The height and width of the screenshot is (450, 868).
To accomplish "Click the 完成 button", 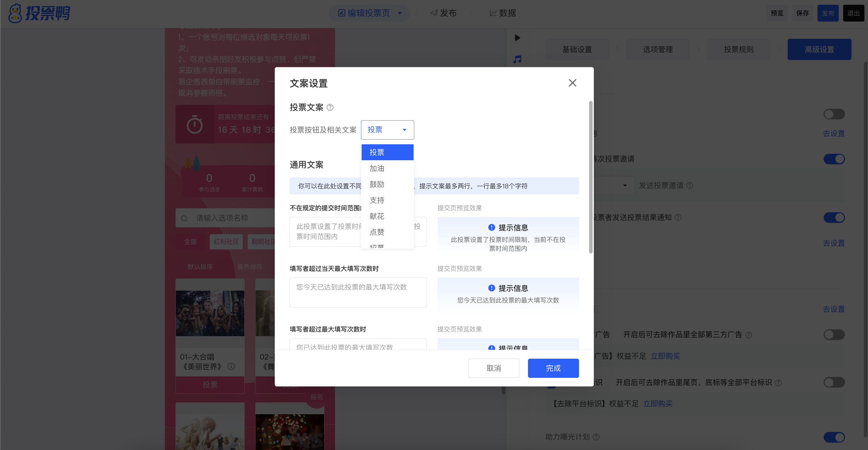I will tap(553, 368).
